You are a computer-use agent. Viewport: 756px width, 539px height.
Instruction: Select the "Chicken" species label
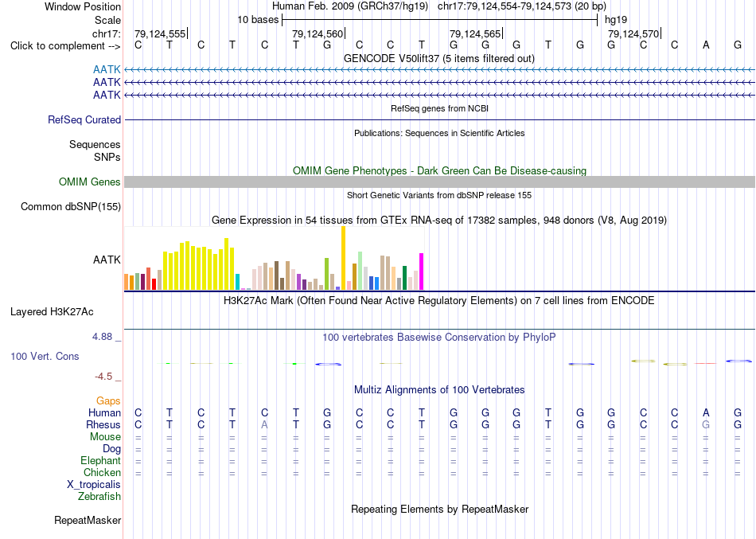tap(102, 472)
